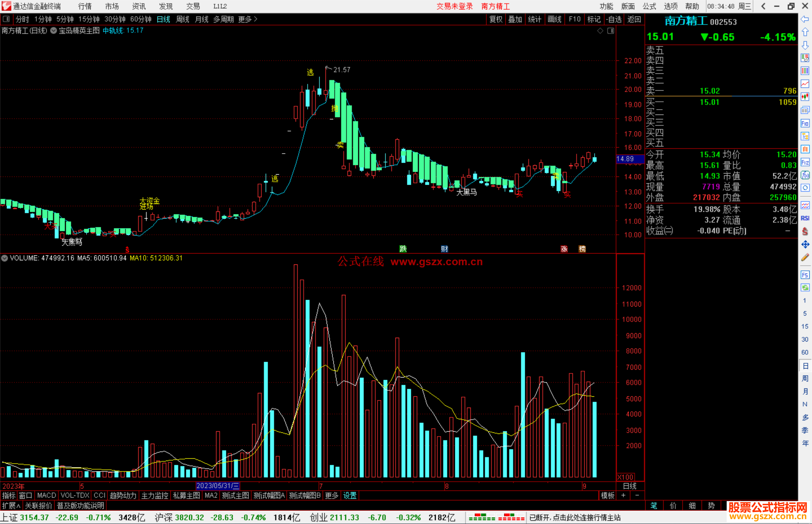This screenshot has width=812, height=524.
Task: Toggle the side panel icon at chart top-right
Action: pos(611,31)
